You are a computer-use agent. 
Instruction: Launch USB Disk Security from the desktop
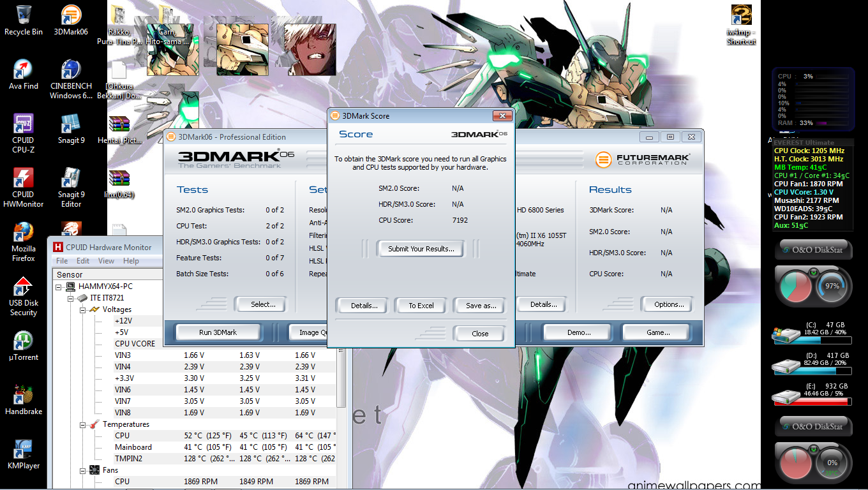(24, 296)
